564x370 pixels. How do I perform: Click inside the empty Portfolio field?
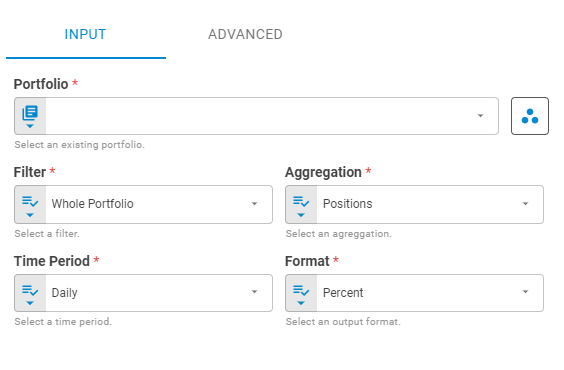(259, 116)
